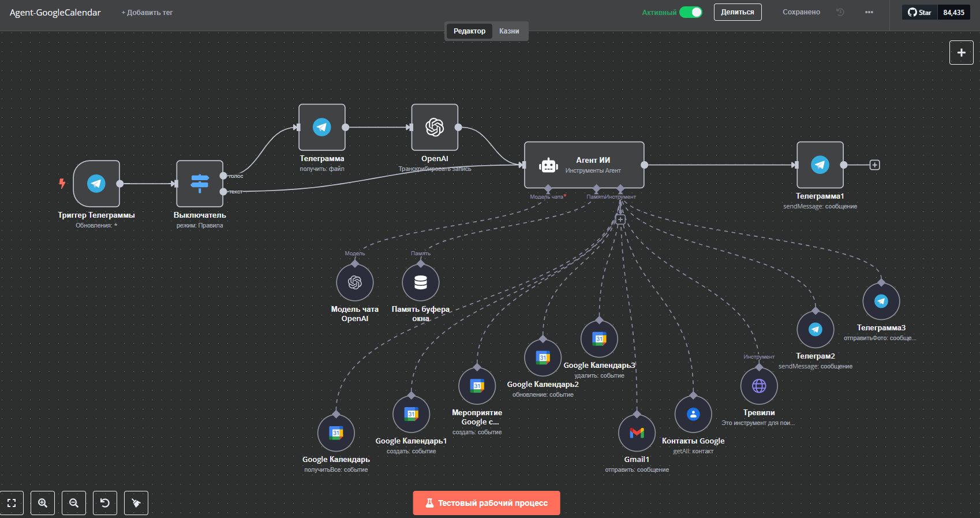Expand the agent tool plus connector
The width and height of the screenshot is (980, 518).
point(620,219)
